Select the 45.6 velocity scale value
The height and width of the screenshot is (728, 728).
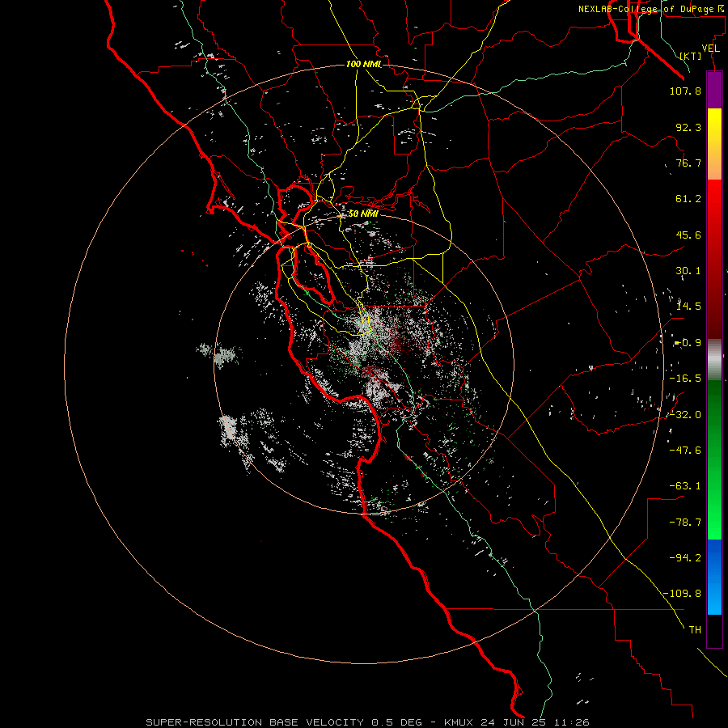point(688,235)
